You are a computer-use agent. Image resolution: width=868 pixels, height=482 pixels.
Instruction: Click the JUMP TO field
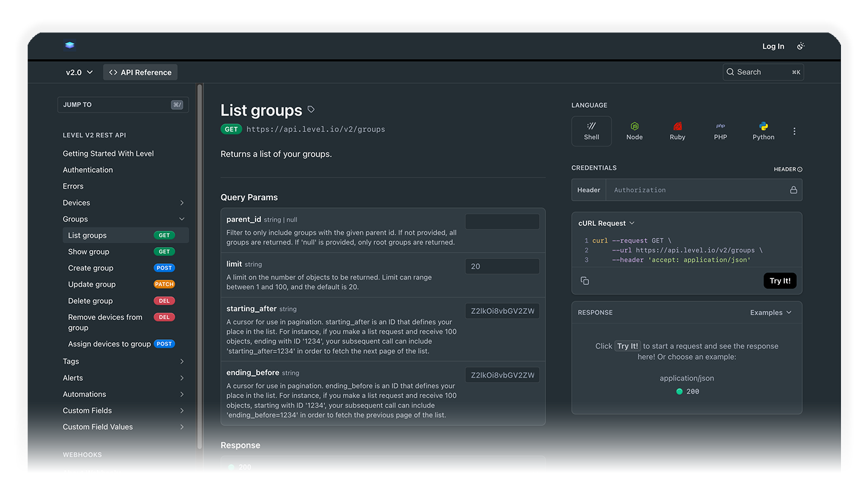click(x=123, y=105)
